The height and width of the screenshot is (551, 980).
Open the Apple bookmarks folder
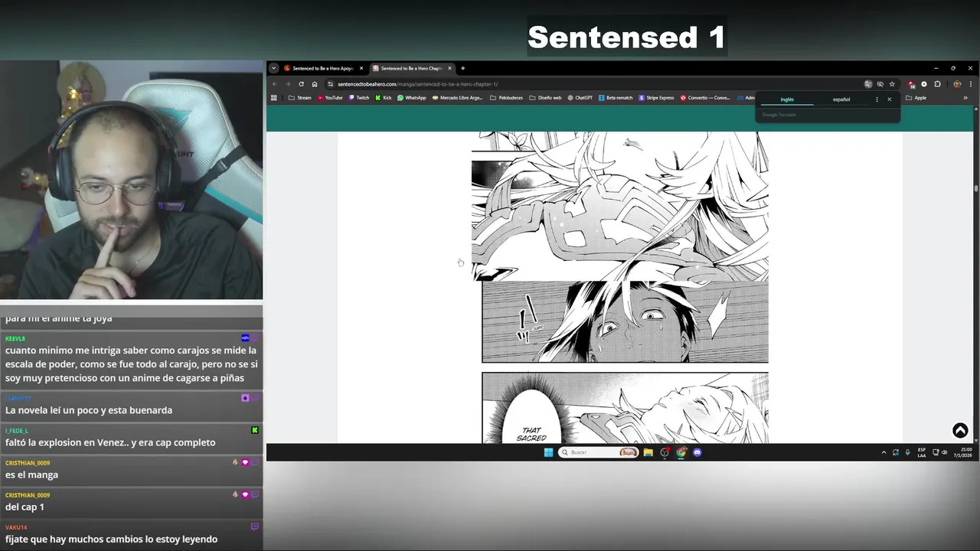[916, 98]
